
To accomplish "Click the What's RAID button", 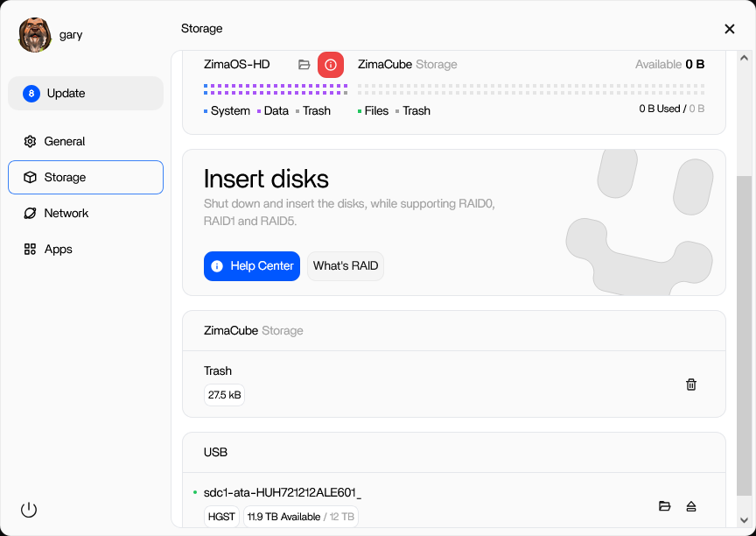I will point(346,266).
